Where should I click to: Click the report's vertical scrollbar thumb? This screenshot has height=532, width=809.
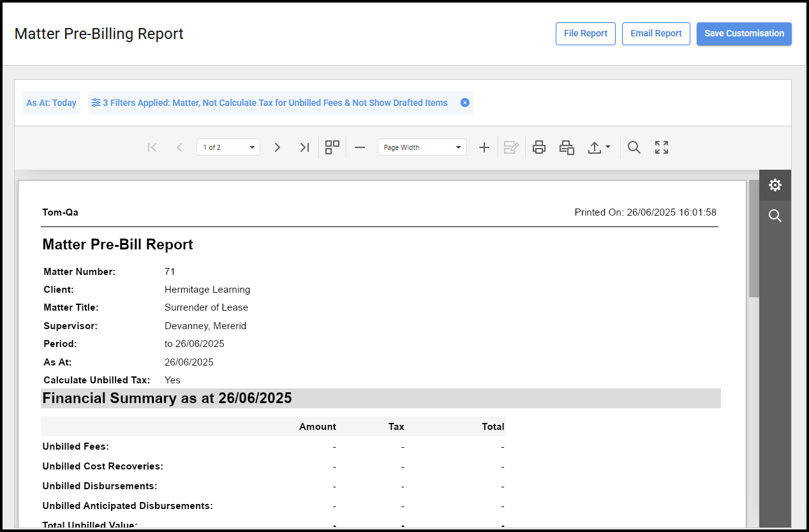[753, 239]
